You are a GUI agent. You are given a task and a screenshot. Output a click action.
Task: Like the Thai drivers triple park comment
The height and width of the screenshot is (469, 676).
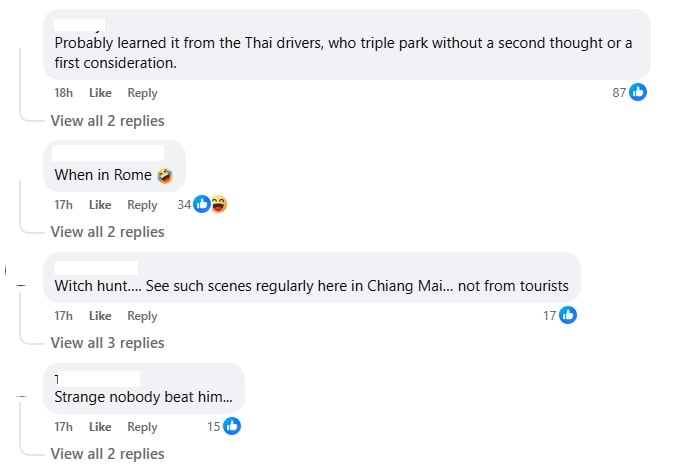[100, 93]
